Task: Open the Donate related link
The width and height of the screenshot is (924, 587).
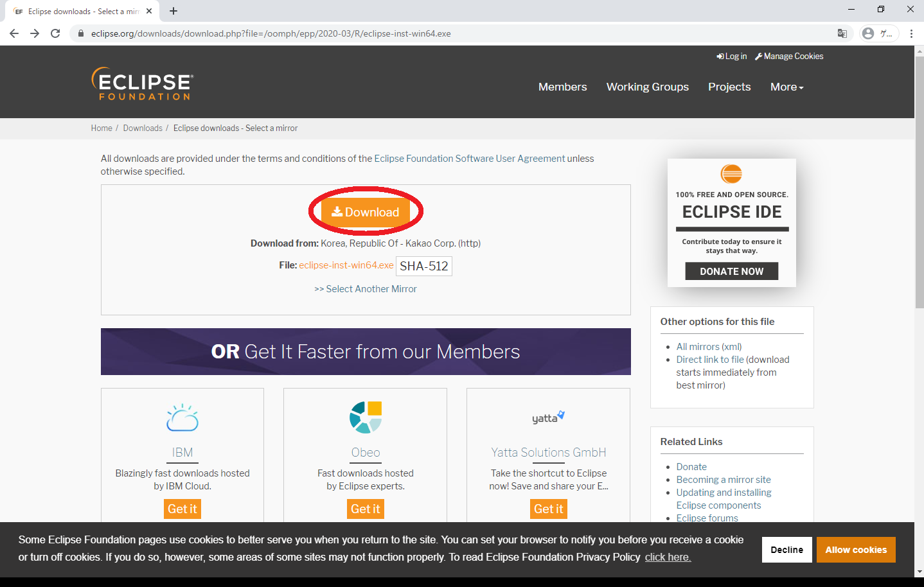Action: pos(691,467)
